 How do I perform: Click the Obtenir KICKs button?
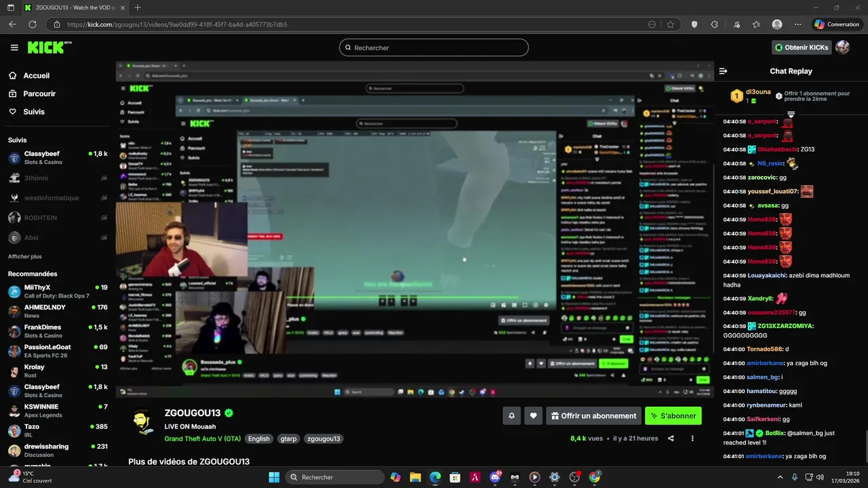pos(802,47)
